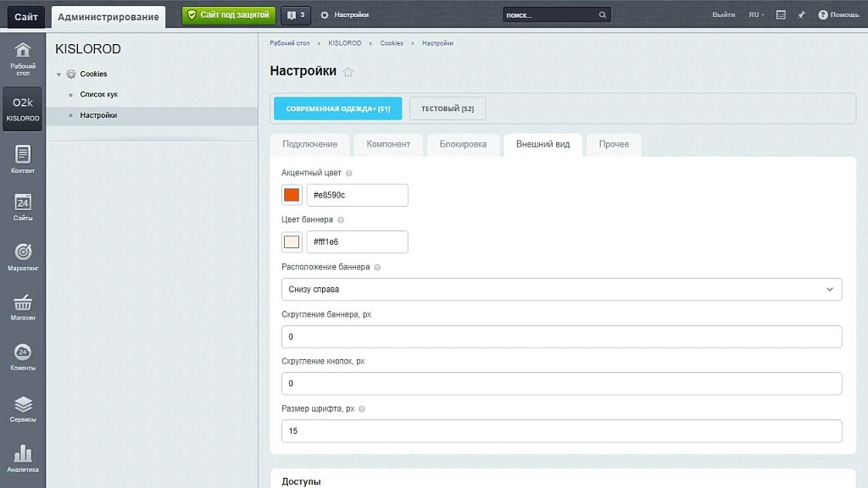Click the KISLOROD breadcrumb link
This screenshot has width=868, height=488.
[x=344, y=43]
